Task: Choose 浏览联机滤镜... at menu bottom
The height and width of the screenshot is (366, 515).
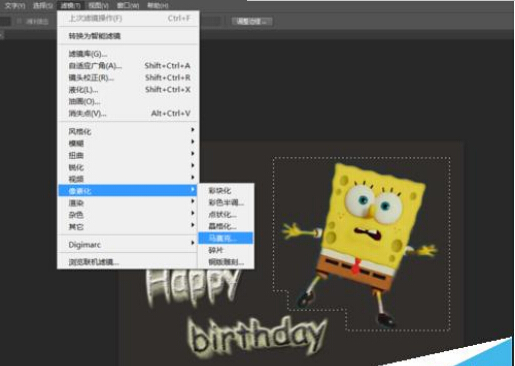Action: 129,262
